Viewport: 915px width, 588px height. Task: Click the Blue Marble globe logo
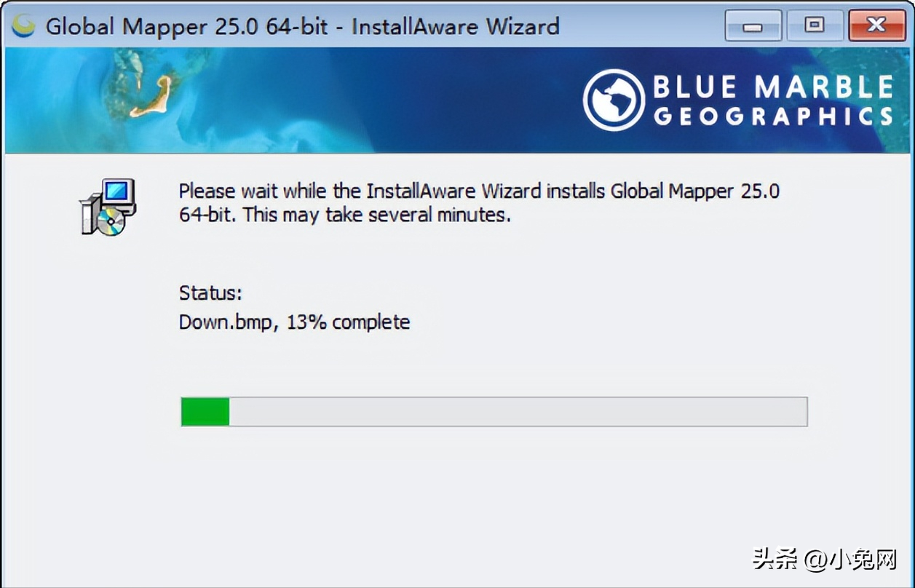click(614, 100)
